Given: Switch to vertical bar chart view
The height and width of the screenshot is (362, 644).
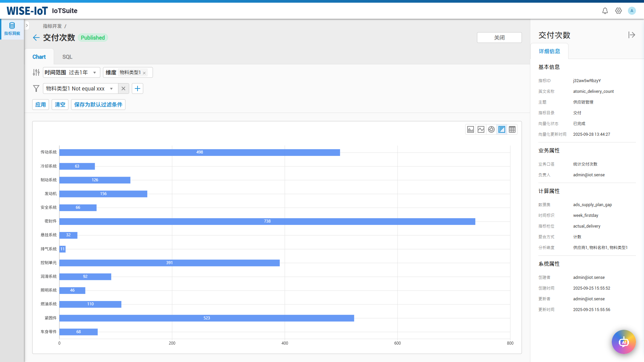Looking at the screenshot, I should pos(471,129).
